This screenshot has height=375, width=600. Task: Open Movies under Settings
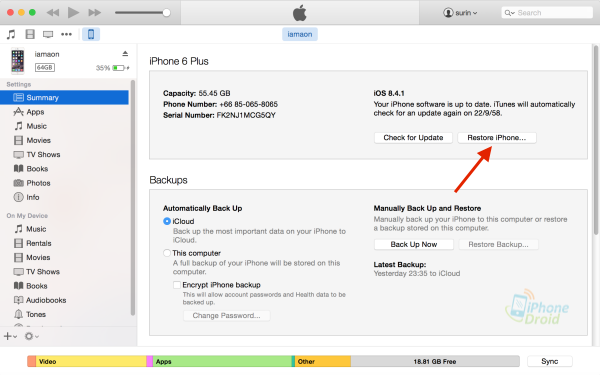64,140
